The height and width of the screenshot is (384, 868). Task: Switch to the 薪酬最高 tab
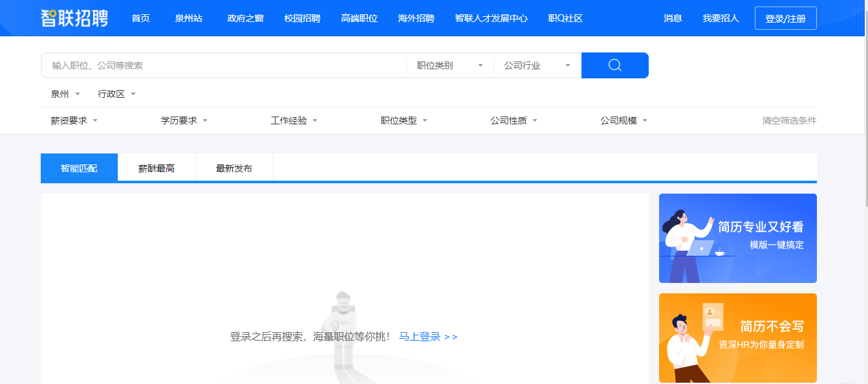coord(157,168)
